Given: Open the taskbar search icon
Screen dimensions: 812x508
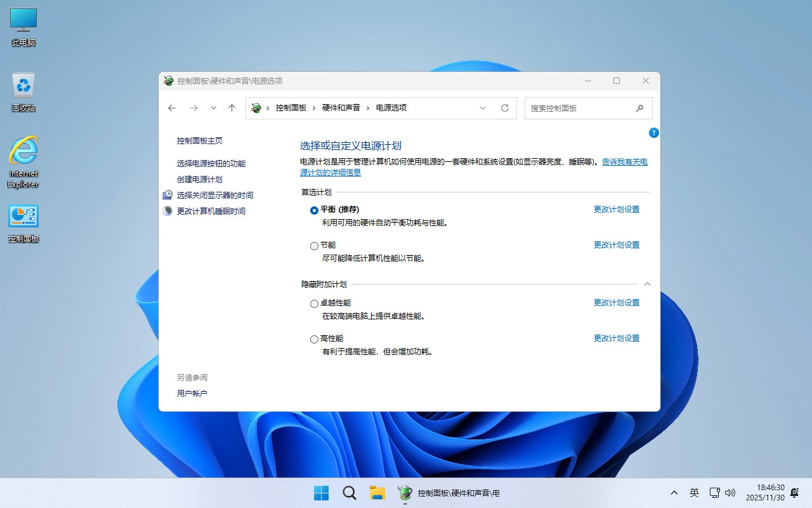Looking at the screenshot, I should tap(350, 493).
